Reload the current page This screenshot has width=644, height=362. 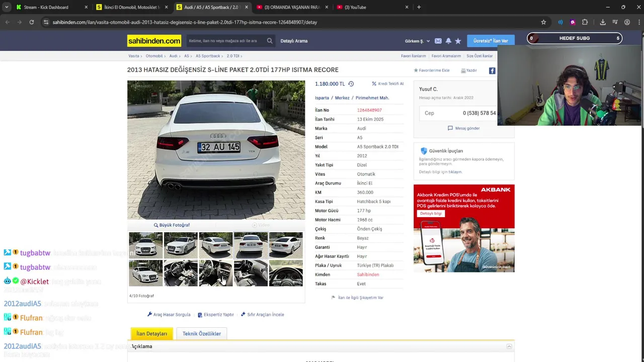tap(32, 22)
